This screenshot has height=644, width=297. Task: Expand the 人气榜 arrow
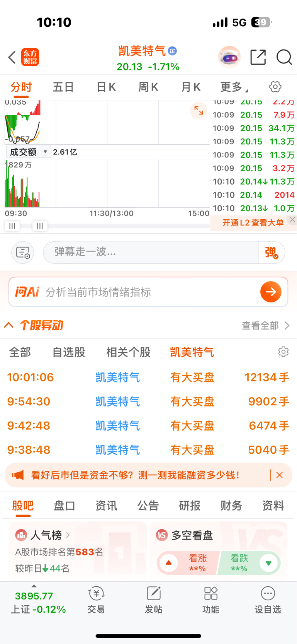point(68,535)
